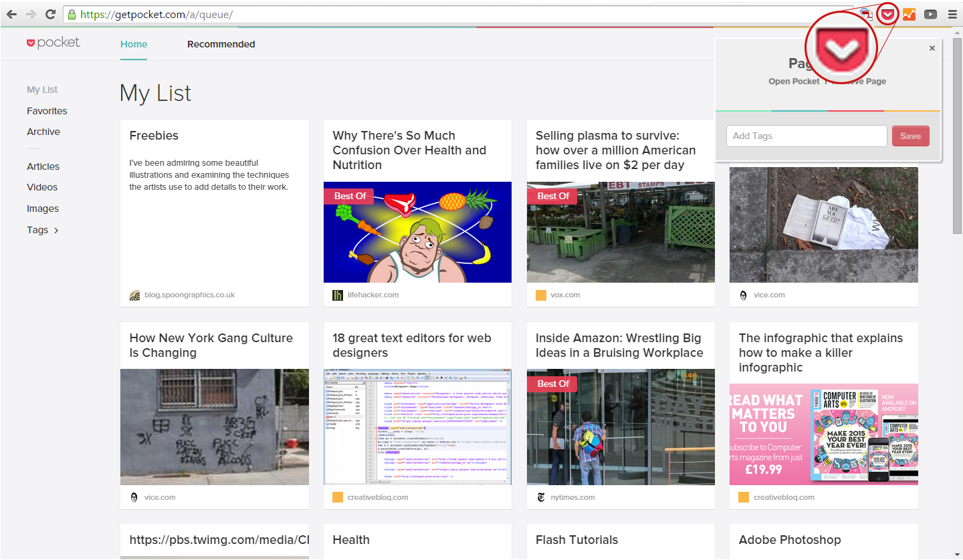The height and width of the screenshot is (560, 963).
Task: Open Favorites in sidebar
Action: [47, 111]
